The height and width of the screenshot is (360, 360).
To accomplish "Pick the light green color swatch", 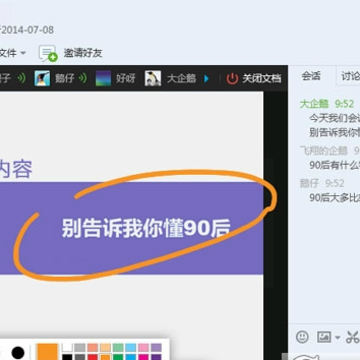I will [118, 347].
